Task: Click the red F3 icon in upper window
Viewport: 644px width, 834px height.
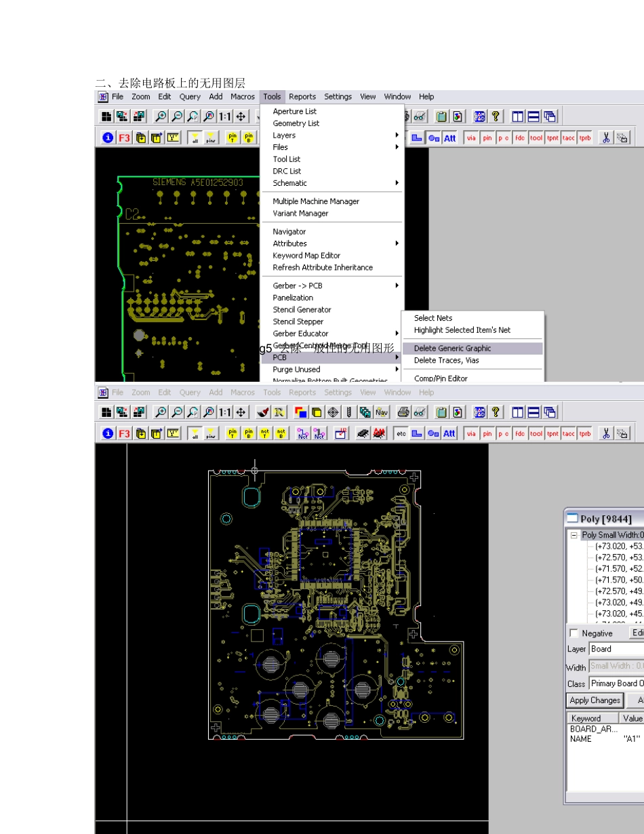Action: click(125, 138)
